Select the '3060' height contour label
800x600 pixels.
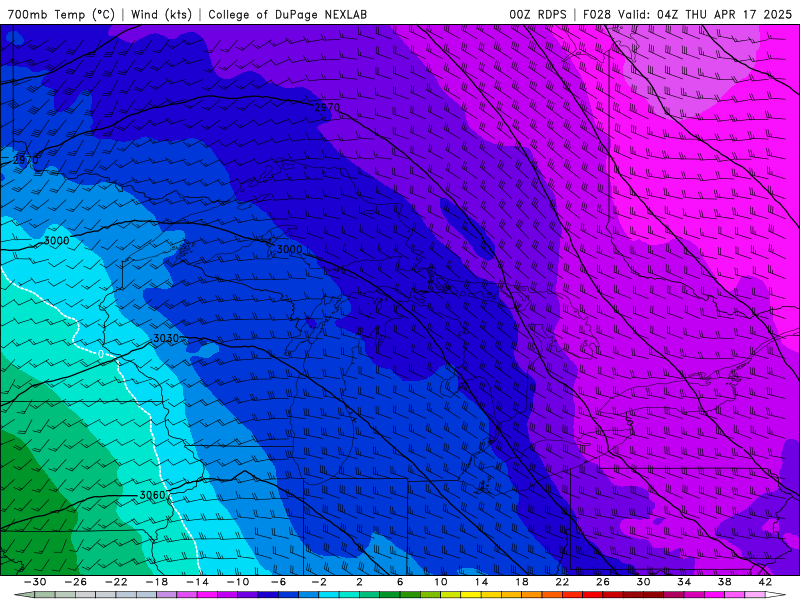[153, 495]
